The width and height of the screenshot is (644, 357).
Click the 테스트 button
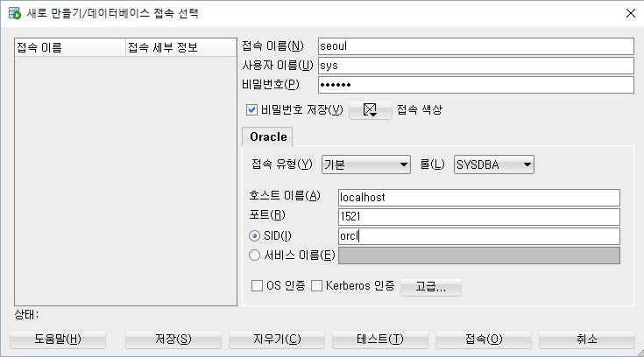coord(380,339)
